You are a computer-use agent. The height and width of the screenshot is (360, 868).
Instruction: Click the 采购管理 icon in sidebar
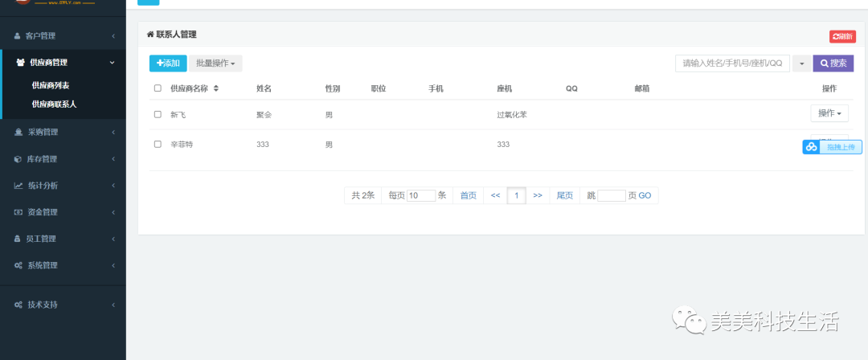click(18, 133)
